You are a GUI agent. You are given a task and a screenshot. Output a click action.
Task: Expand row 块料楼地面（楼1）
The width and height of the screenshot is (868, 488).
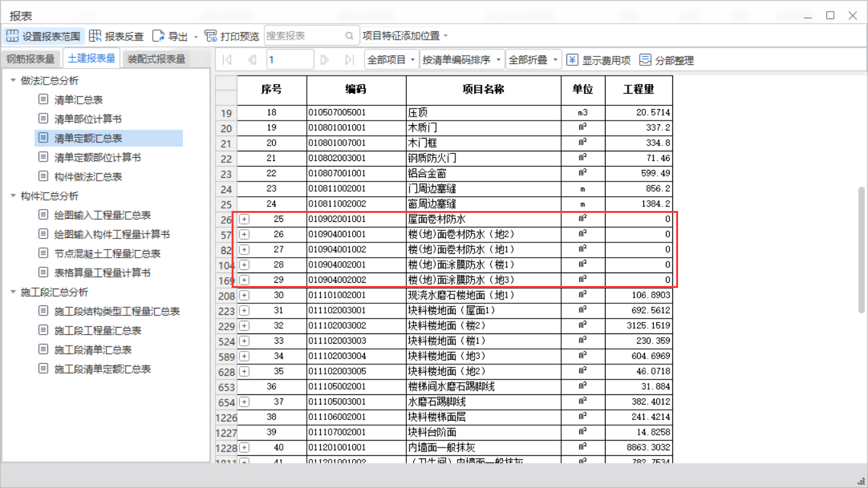pos(244,341)
